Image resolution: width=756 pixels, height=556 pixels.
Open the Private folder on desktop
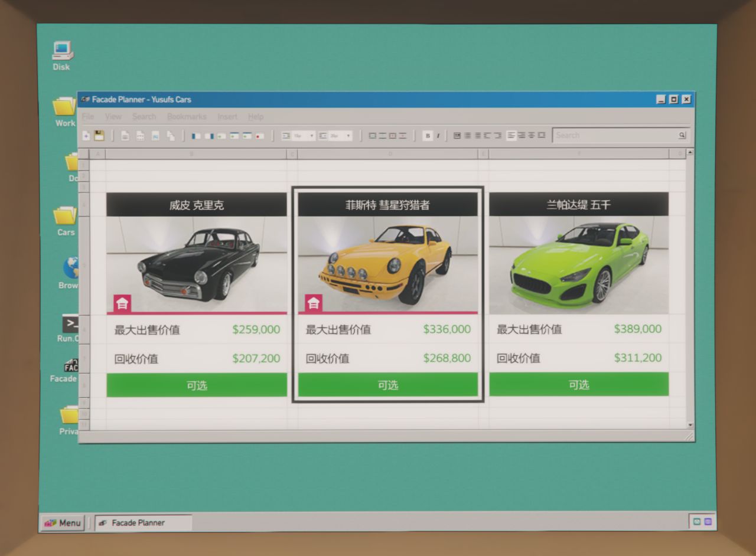point(69,420)
